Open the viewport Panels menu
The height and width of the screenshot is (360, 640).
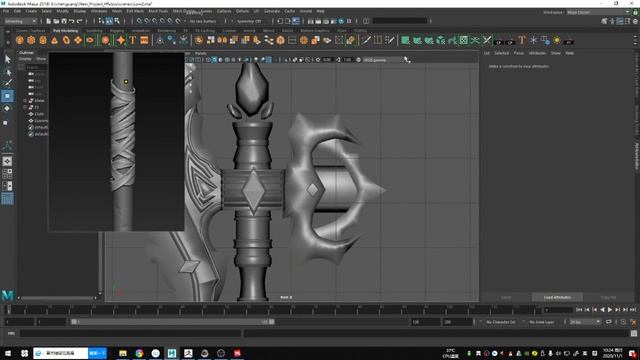click(x=200, y=53)
